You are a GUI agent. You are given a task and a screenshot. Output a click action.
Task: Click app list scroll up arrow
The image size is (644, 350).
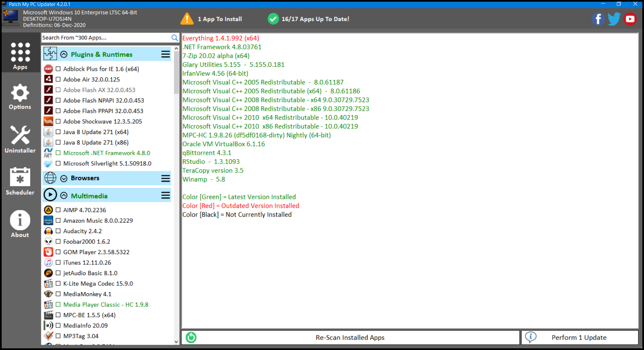click(176, 49)
